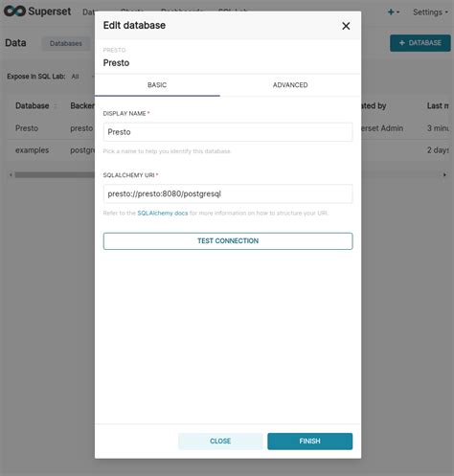Switch to the ADVANCED tab
This screenshot has width=454, height=476.
pyautogui.click(x=290, y=85)
